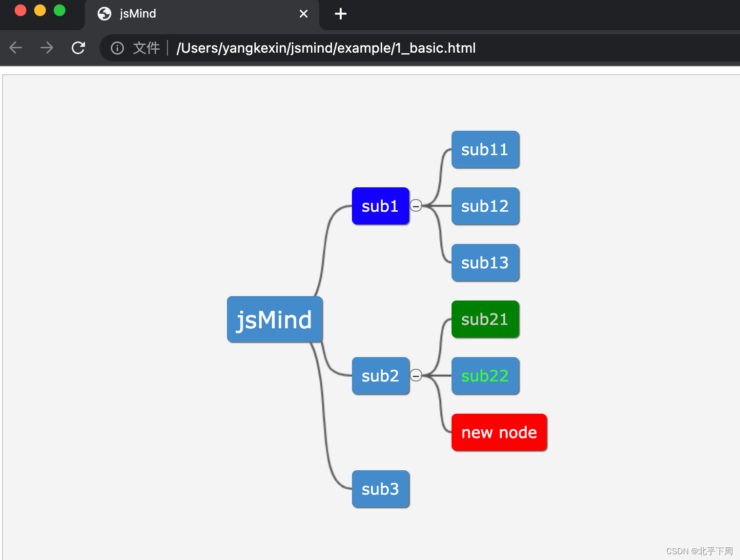Close the jsMind browser tab
Image resolution: width=740 pixels, height=560 pixels.
(x=304, y=14)
